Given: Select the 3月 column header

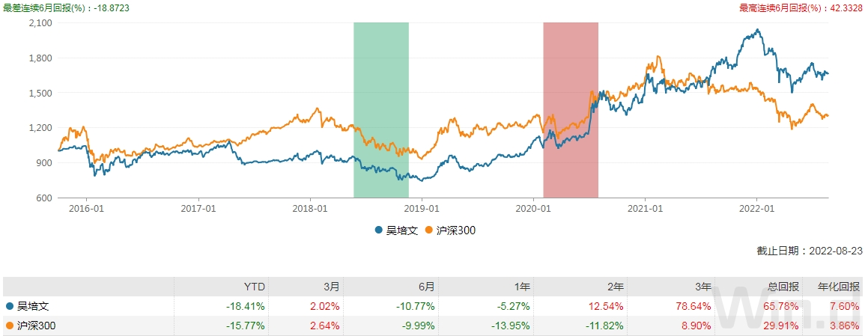Looking at the screenshot, I should 332,287.
